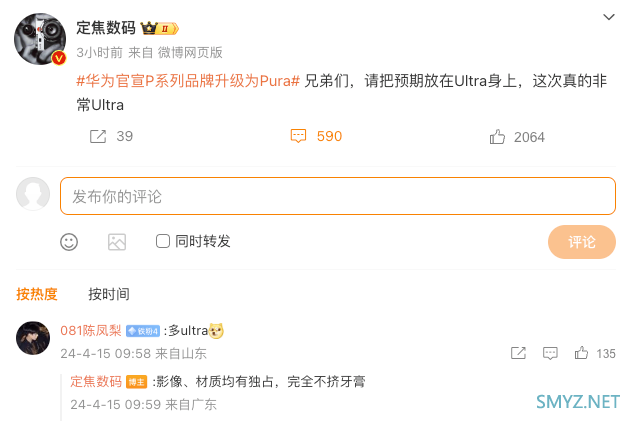Reply to 081陈凤梨's comment

(x=549, y=353)
